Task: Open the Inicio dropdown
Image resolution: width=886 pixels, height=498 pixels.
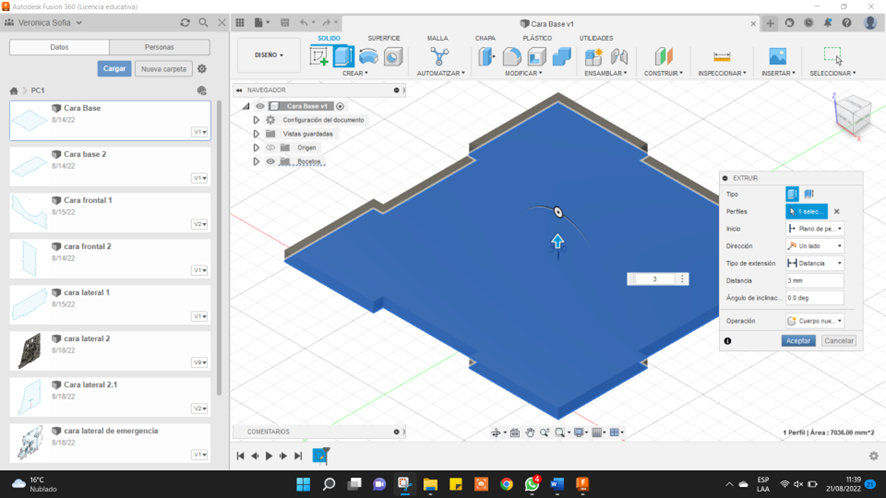Action: coord(815,229)
